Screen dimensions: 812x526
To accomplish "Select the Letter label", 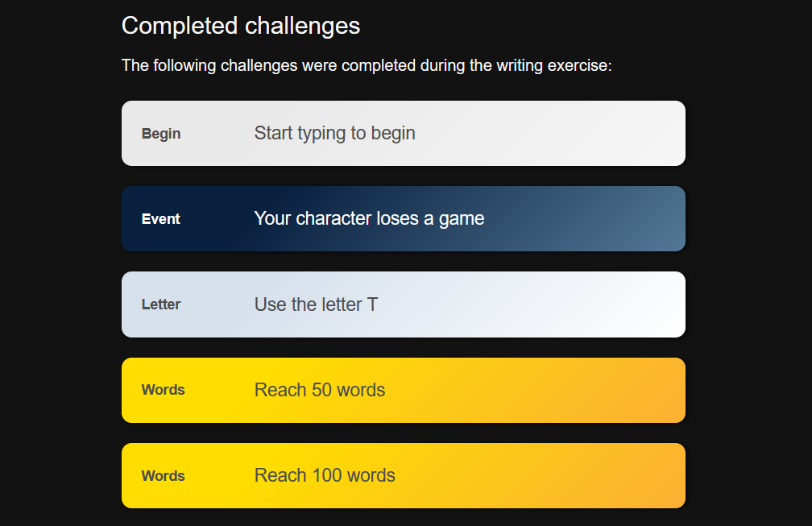I will tap(161, 304).
